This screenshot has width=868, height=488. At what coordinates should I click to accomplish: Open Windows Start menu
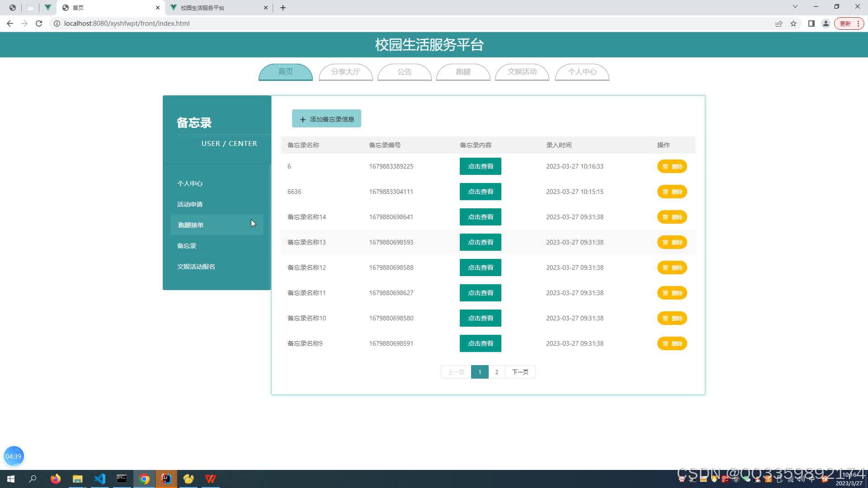tap(11, 479)
